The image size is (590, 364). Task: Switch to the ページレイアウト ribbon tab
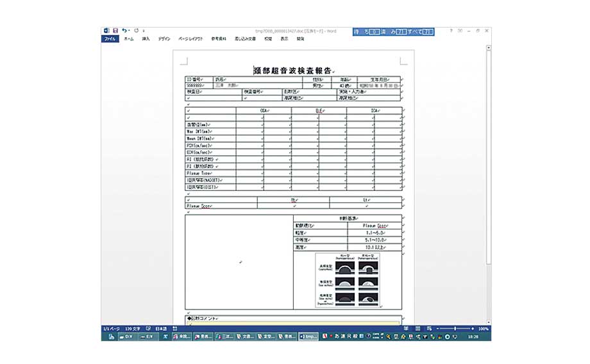point(190,39)
